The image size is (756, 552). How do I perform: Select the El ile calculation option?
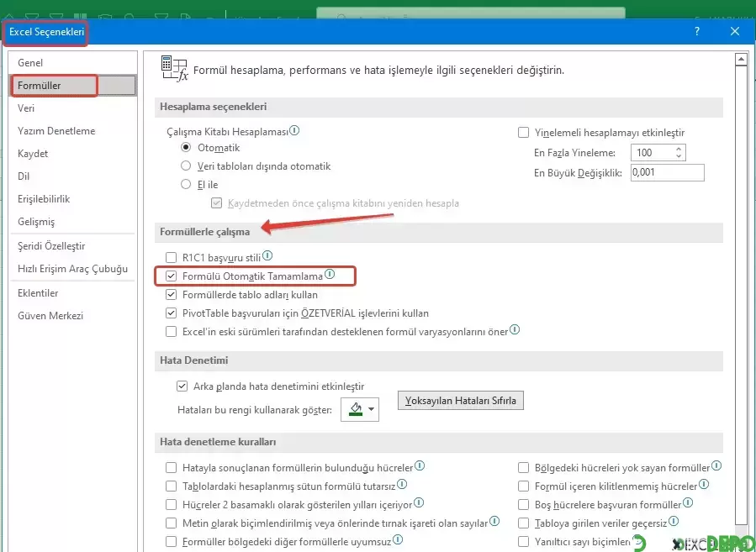[186, 184]
